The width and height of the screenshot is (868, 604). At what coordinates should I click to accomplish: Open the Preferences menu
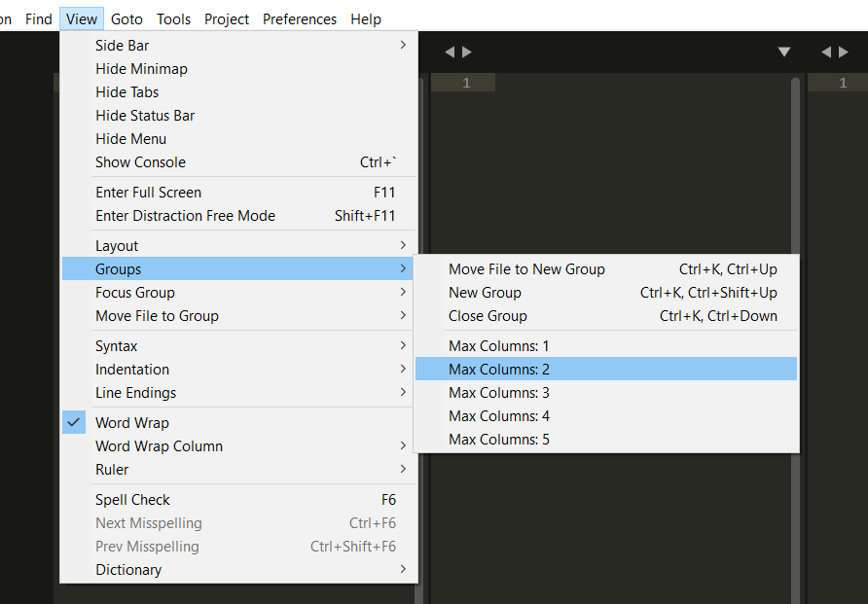299,18
